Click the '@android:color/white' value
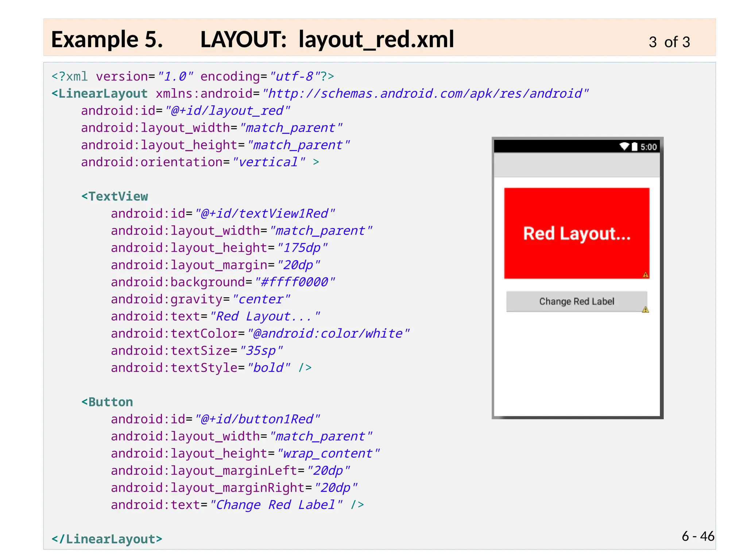 tap(328, 333)
